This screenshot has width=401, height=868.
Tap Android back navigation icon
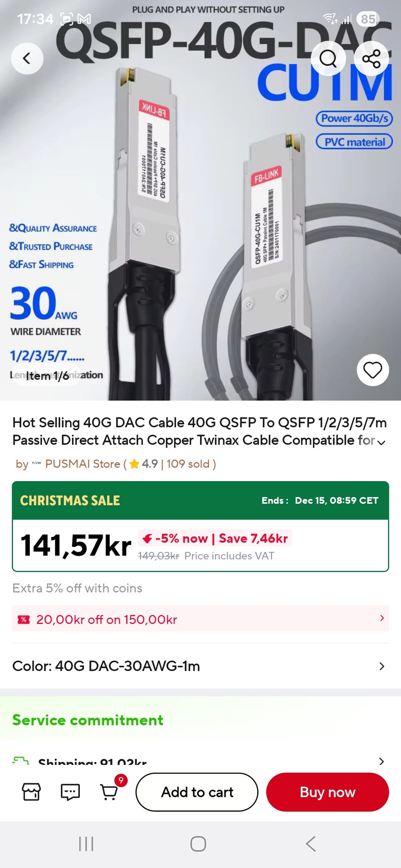coord(310,844)
